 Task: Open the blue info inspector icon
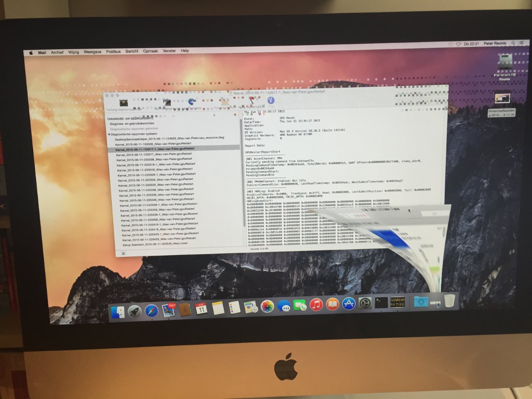point(271,100)
